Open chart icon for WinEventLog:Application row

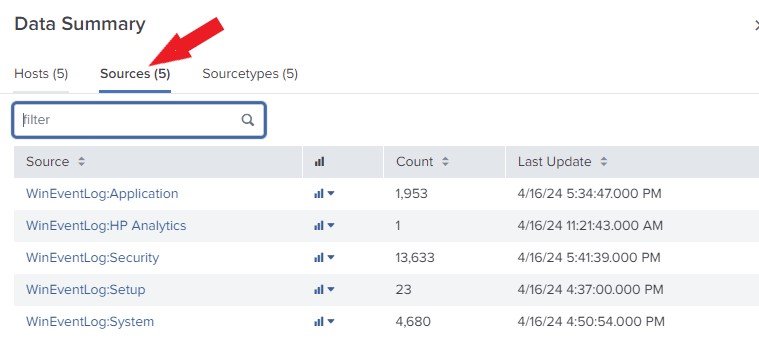pos(324,194)
